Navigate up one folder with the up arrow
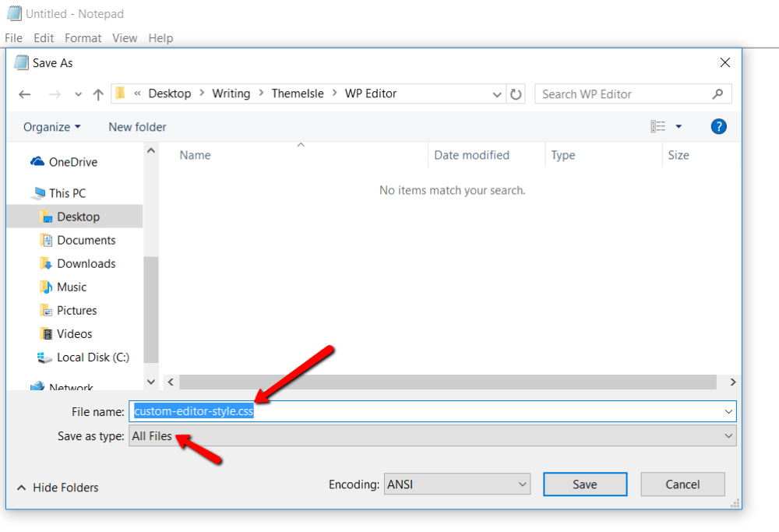The width and height of the screenshot is (779, 532). tap(97, 93)
